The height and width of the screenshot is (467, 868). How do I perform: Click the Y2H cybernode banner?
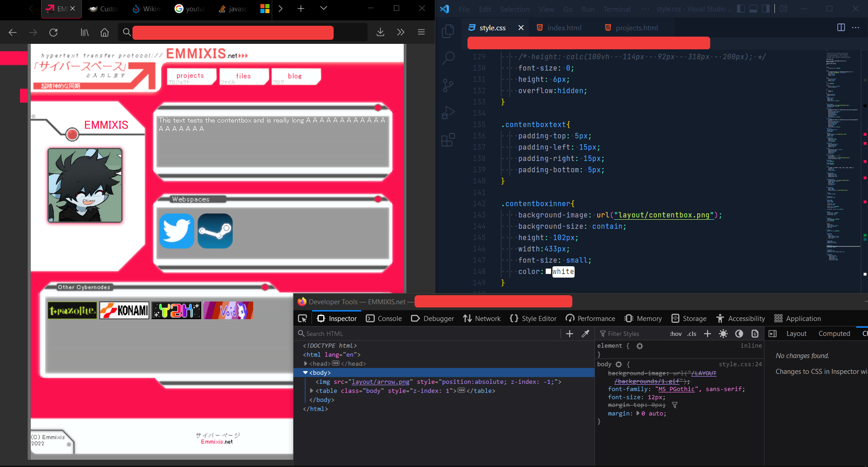point(176,311)
